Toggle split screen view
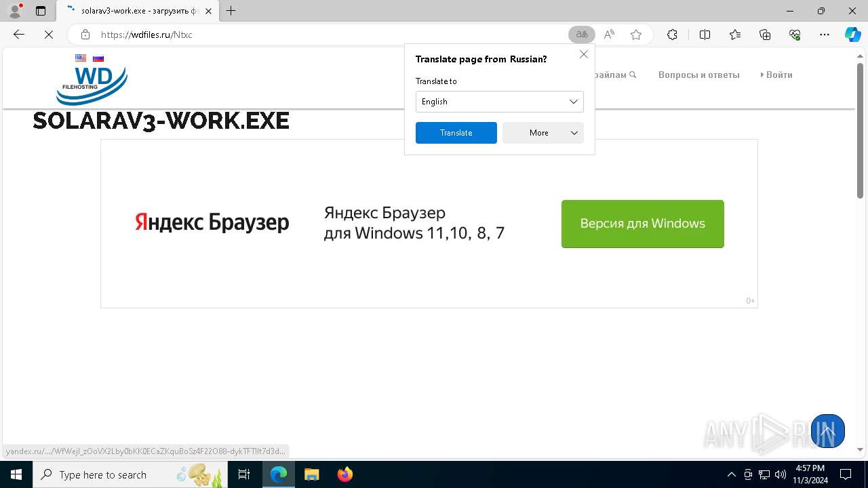868x488 pixels. tap(705, 35)
